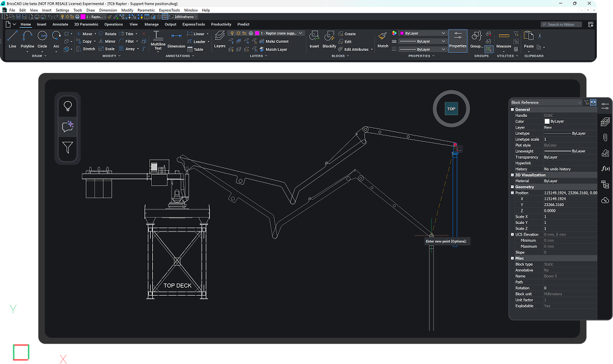Toggle layer plot printer icon in ribbon
Image resolution: width=613 pixels, height=364 pixels.
251,33
